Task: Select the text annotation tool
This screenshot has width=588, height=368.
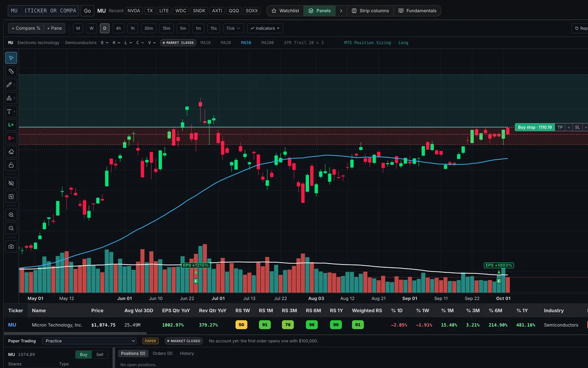Action: [9, 111]
